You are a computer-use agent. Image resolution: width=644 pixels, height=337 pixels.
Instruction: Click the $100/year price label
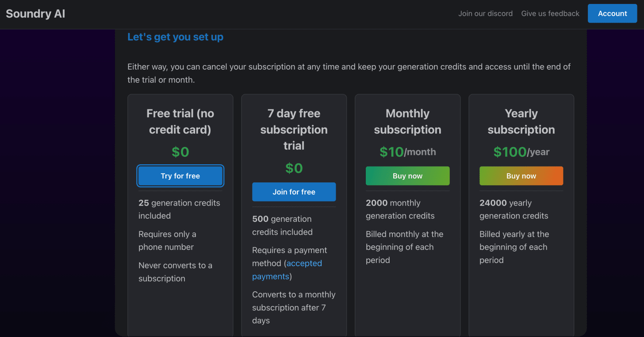pyautogui.click(x=521, y=152)
